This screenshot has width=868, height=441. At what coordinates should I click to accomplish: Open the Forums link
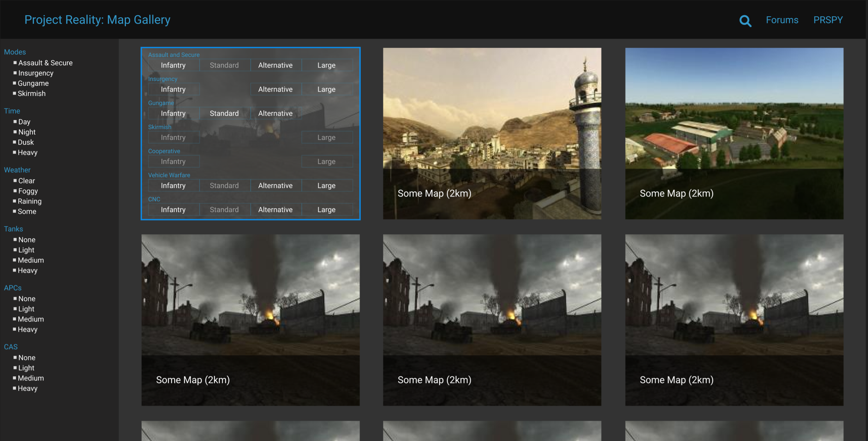click(782, 20)
